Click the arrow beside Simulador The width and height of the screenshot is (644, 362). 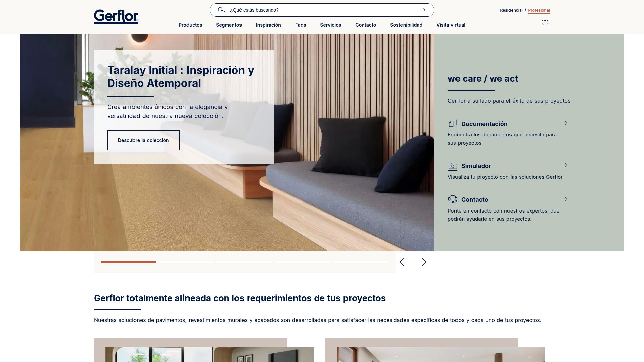(x=564, y=165)
